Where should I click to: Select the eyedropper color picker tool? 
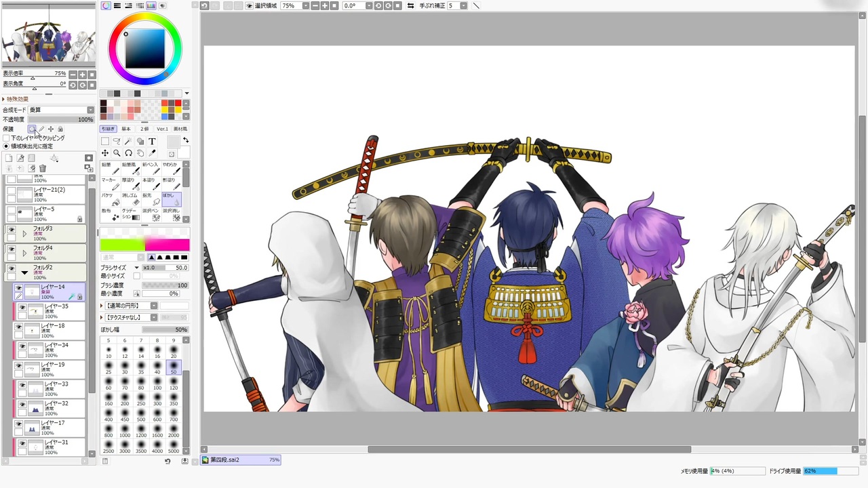pos(152,153)
